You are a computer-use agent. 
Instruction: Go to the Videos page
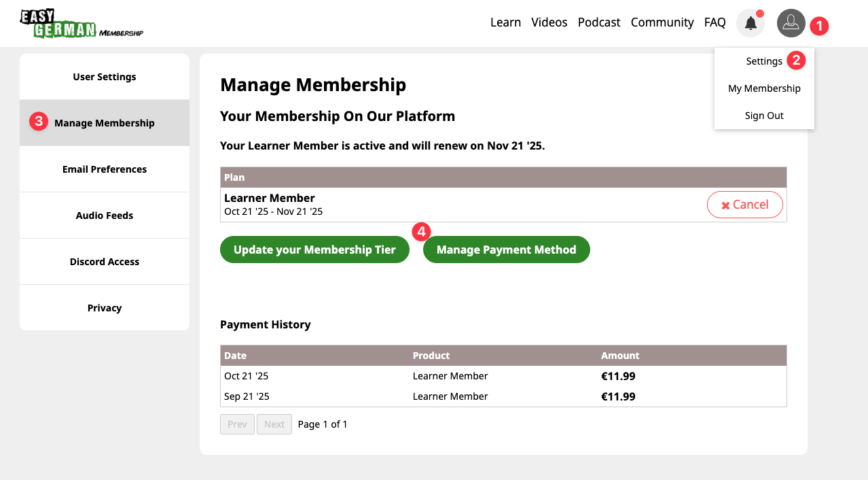549,22
